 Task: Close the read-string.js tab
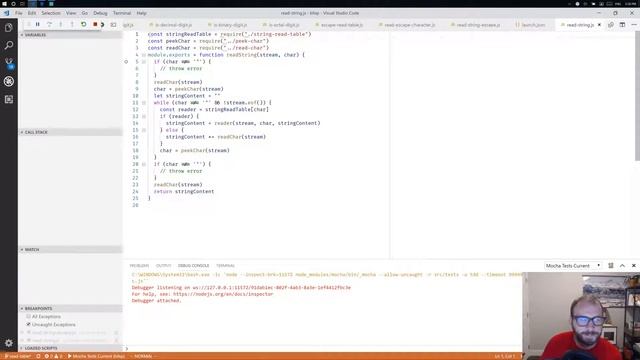pyautogui.click(x=599, y=25)
